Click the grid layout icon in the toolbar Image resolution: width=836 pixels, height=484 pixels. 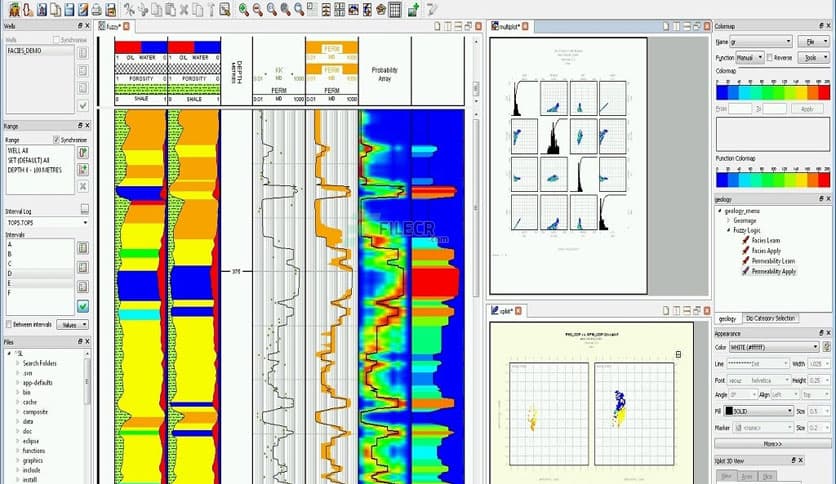394,10
